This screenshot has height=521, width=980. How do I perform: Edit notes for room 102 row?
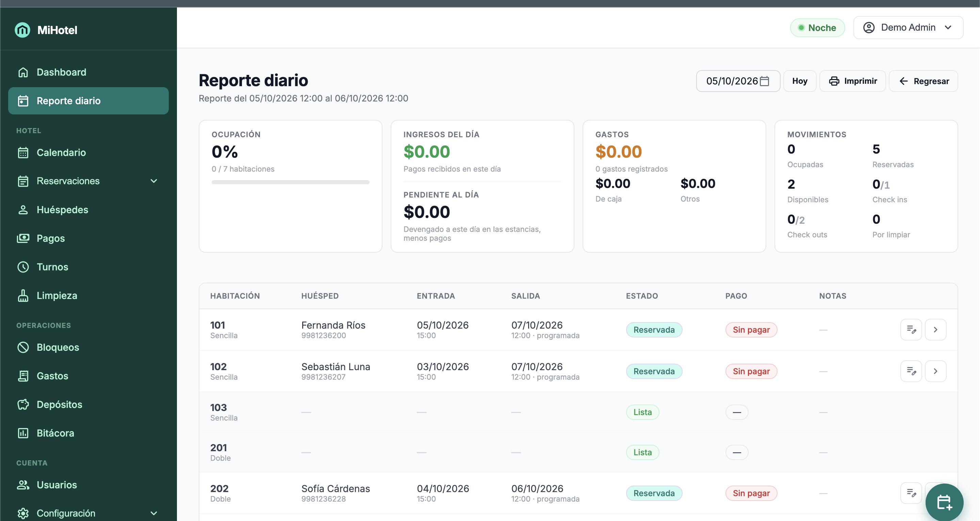pos(911,371)
